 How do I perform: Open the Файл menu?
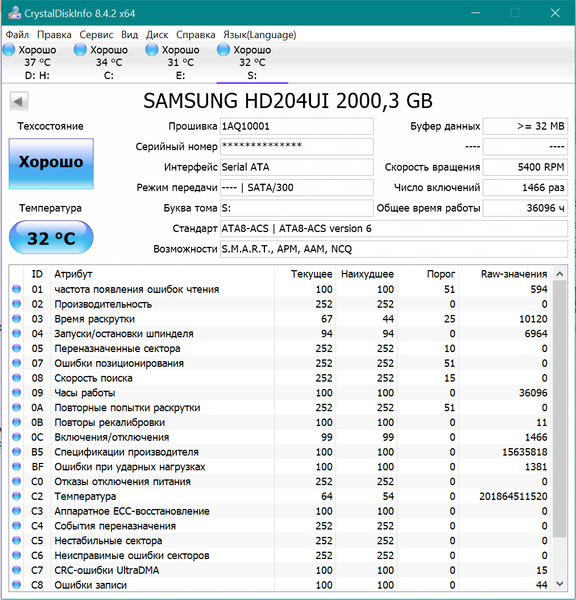point(17,35)
